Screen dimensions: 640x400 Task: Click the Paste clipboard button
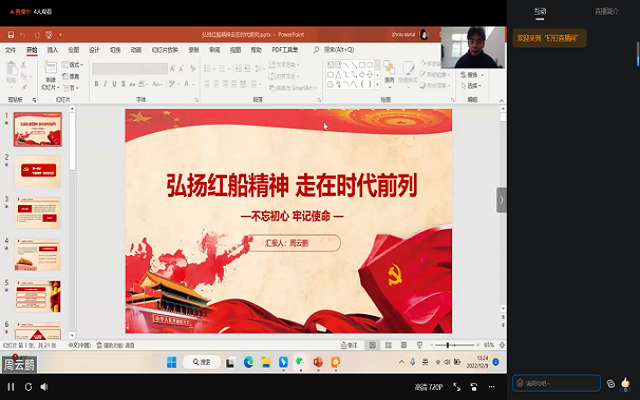(11, 73)
